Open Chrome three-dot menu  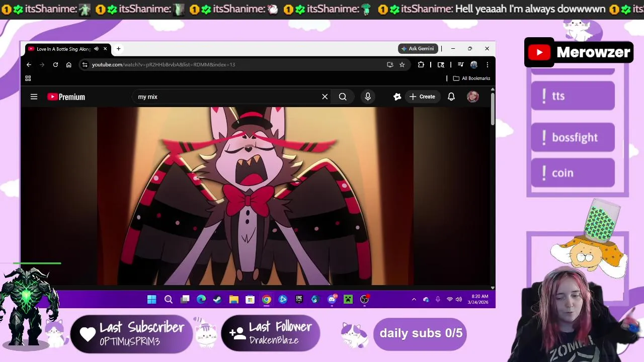487,64
